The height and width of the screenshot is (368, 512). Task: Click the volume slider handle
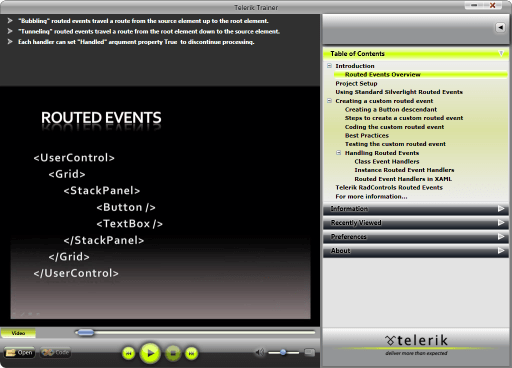[283, 352]
